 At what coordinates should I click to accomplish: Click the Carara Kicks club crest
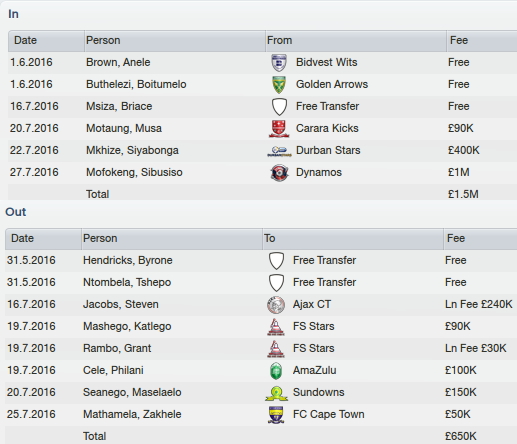pos(279,129)
